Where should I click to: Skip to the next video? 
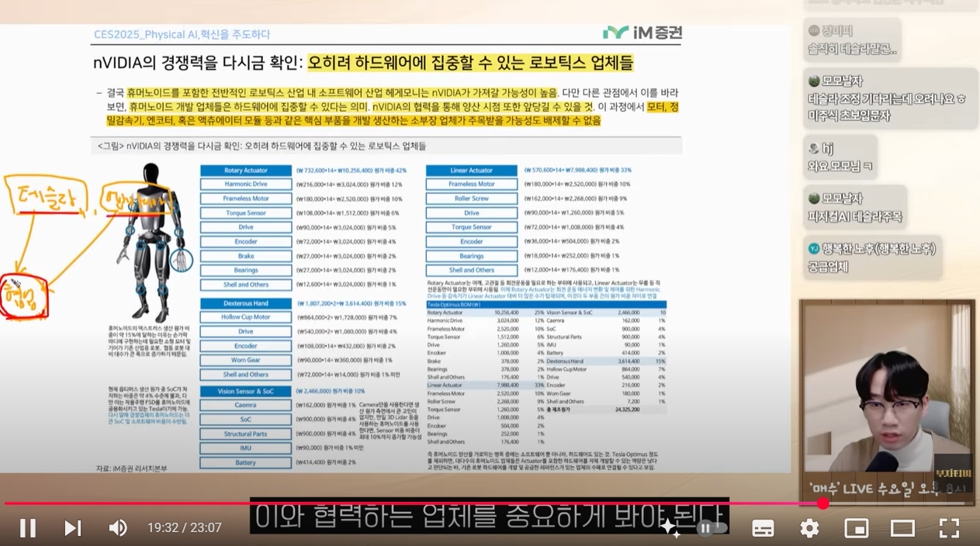73,528
